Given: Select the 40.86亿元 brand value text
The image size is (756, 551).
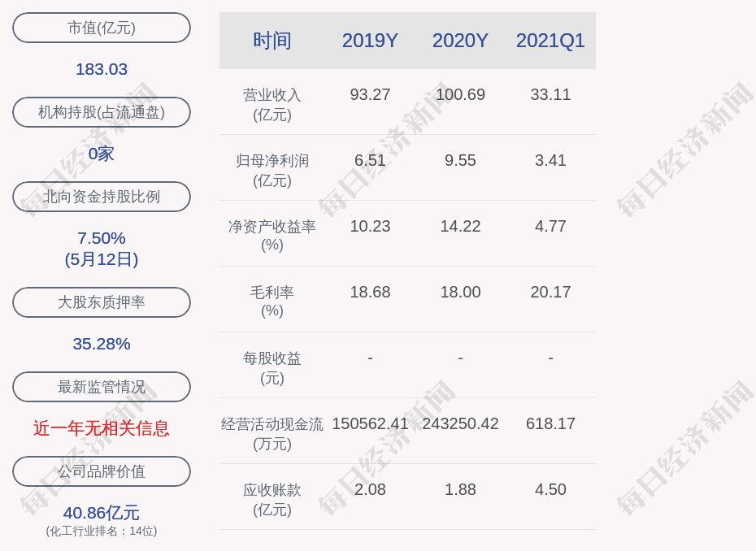Looking at the screenshot, I should (x=102, y=513).
